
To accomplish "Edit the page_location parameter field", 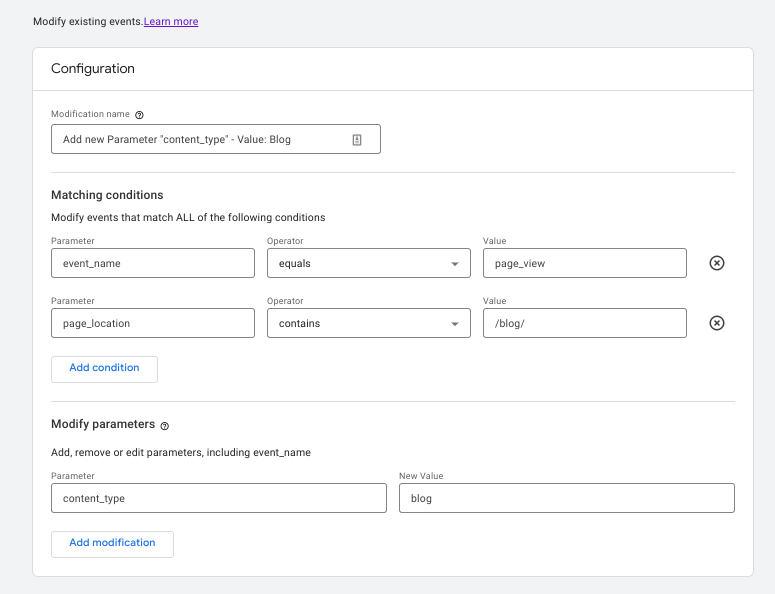I will 153,323.
